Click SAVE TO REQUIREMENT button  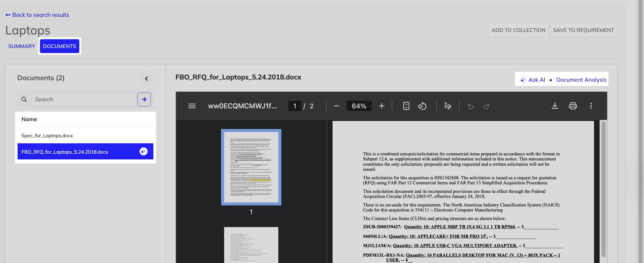coord(584,30)
